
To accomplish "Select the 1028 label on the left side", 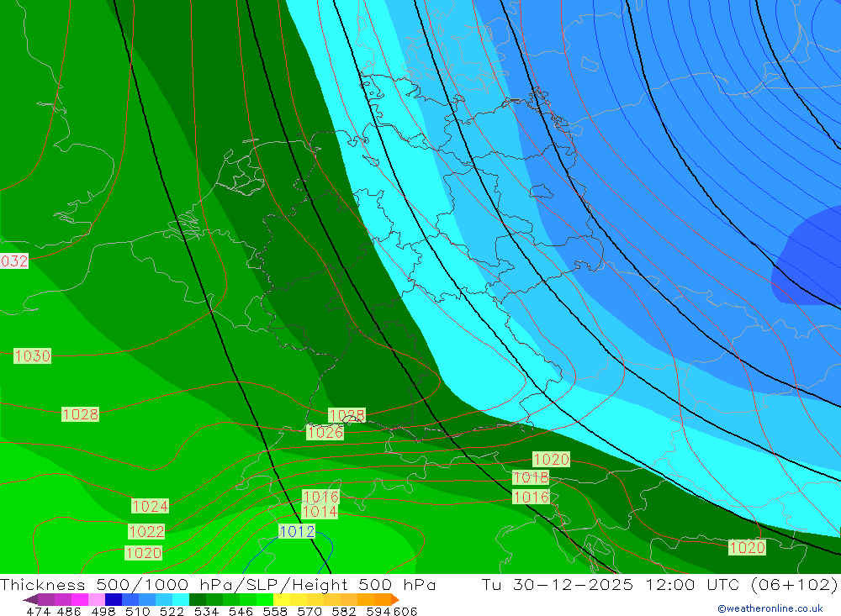I will point(80,414).
